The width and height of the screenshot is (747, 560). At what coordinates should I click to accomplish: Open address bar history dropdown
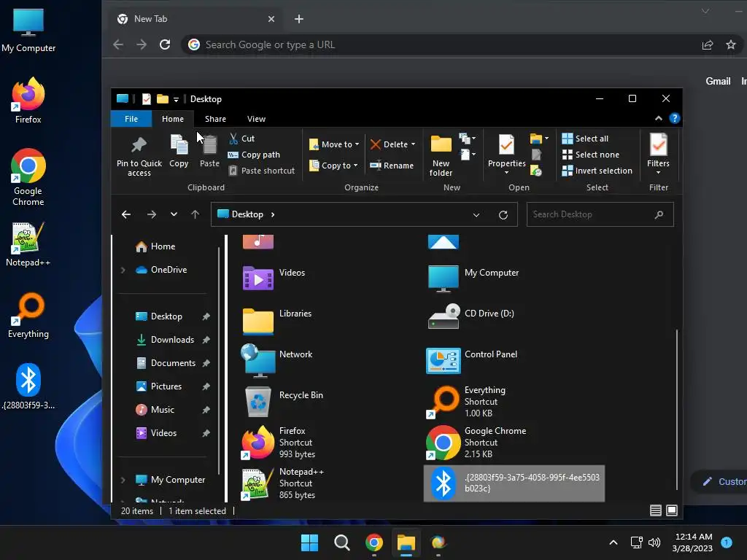(x=476, y=215)
